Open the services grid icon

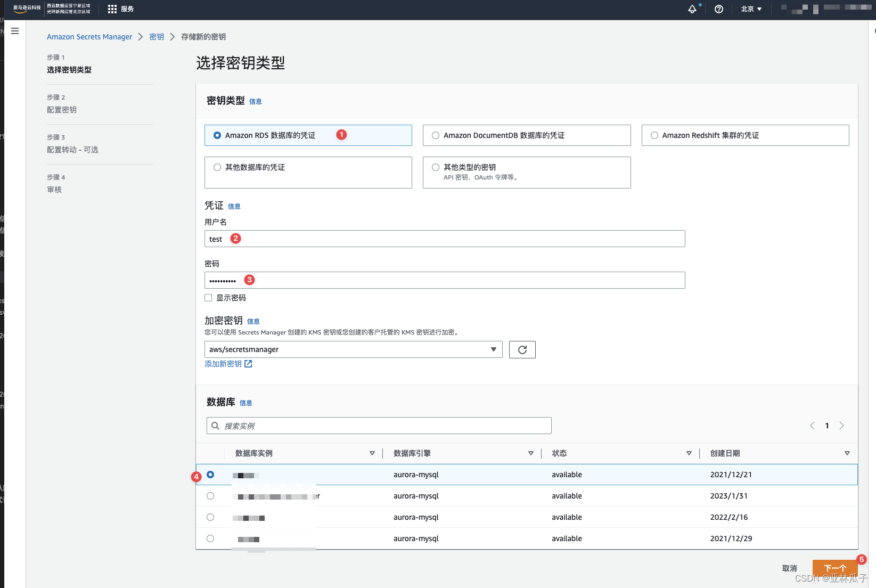pyautogui.click(x=112, y=9)
